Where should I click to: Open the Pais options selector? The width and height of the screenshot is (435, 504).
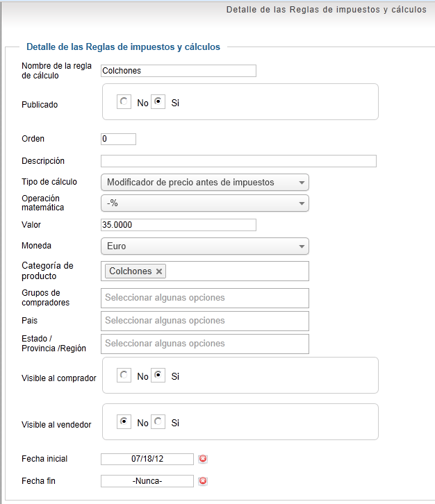205,321
